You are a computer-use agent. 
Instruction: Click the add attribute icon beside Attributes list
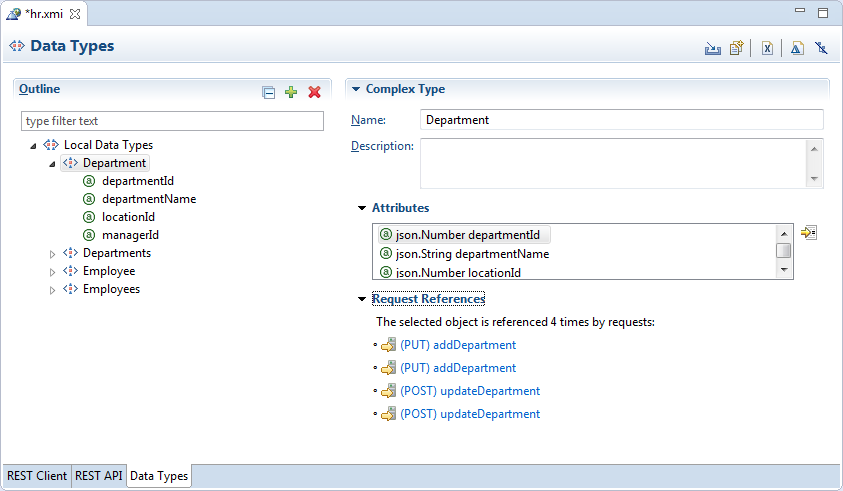pyautogui.click(x=809, y=233)
